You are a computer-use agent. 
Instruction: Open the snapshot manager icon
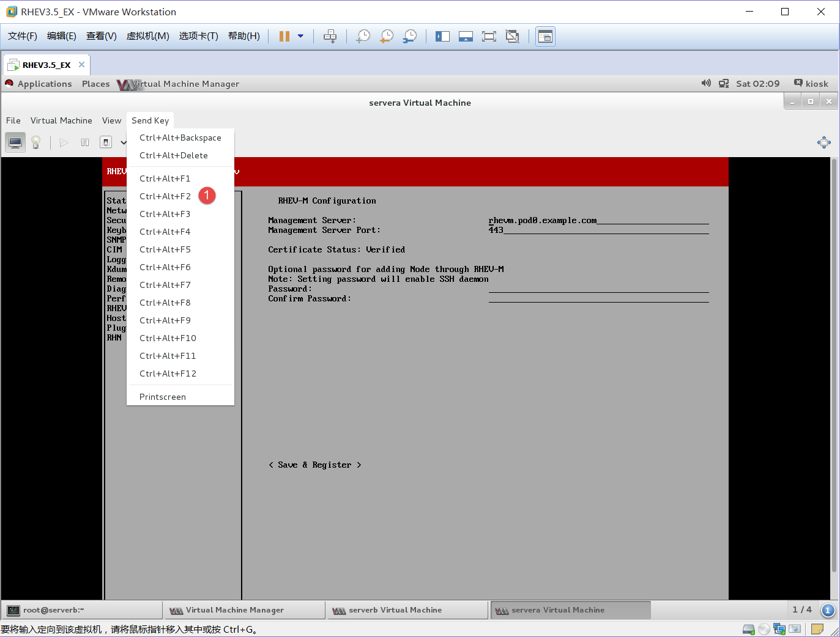[x=410, y=36]
